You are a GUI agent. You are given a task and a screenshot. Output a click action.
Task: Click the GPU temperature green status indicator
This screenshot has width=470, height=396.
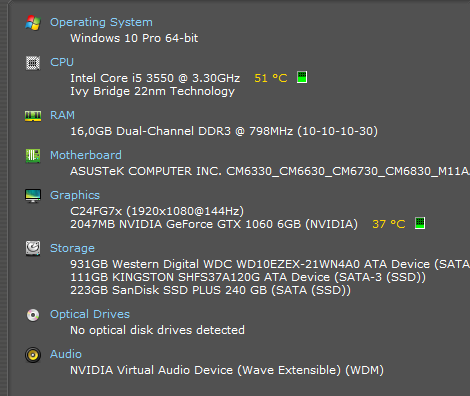(x=420, y=223)
